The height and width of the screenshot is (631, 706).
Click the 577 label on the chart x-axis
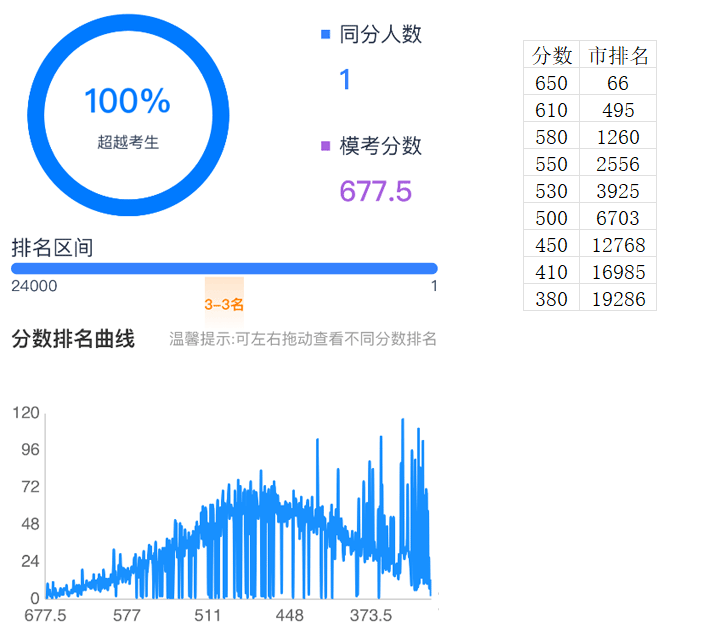tap(126, 614)
